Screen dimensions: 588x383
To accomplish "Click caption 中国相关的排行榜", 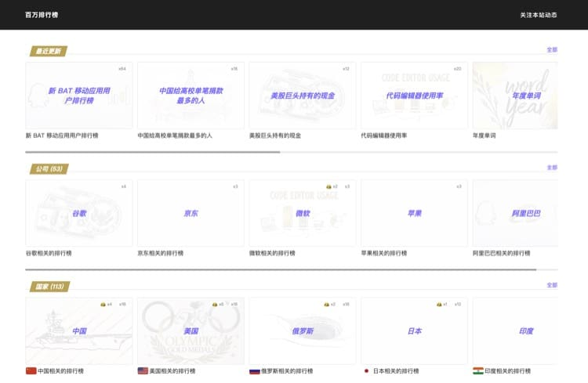I will (60, 371).
